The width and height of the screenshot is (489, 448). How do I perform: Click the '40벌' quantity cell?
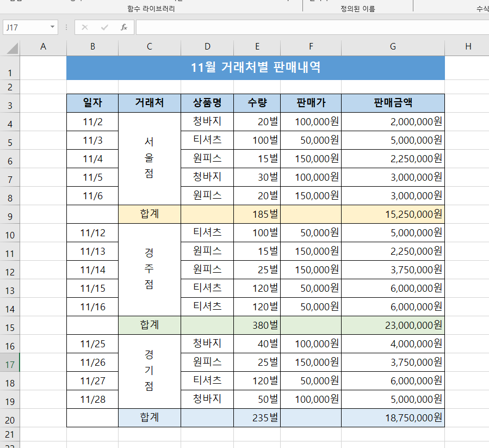[257, 344]
